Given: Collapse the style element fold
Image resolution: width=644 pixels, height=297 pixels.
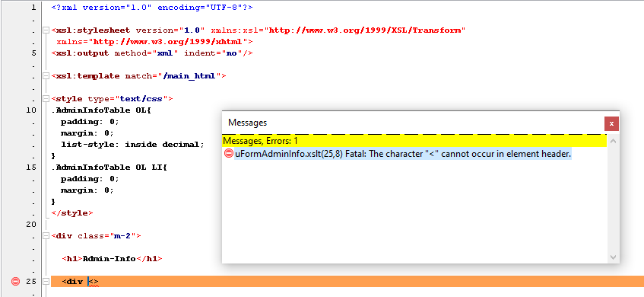Looking at the screenshot, I should click(x=46, y=99).
